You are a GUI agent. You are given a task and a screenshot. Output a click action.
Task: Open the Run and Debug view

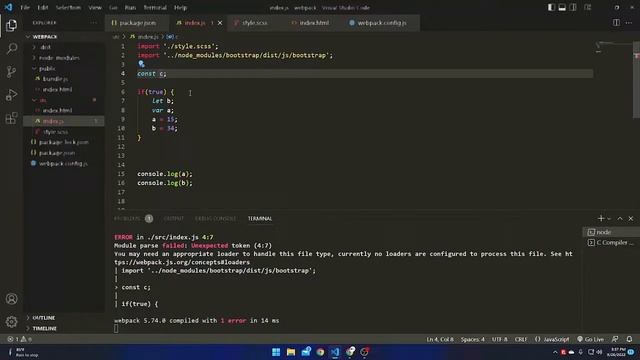tap(11, 95)
